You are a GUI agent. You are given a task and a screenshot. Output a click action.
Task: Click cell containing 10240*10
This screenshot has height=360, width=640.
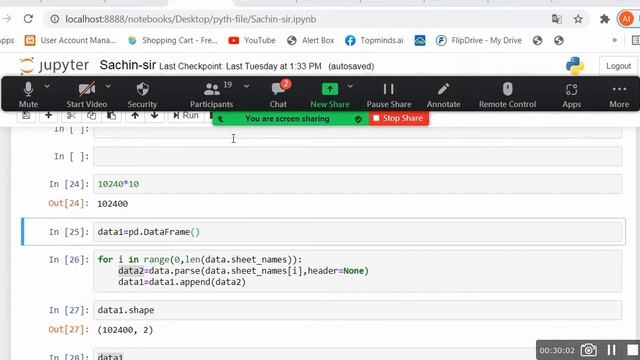(x=358, y=184)
